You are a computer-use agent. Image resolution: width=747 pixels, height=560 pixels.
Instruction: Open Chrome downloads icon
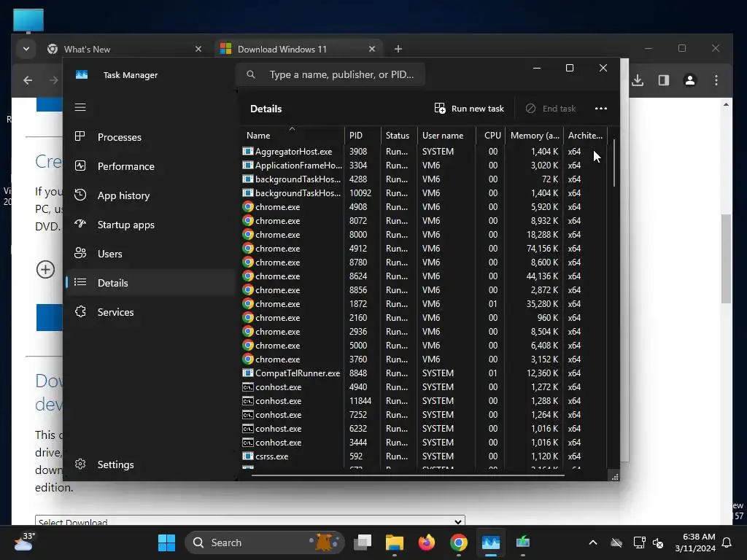tap(638, 80)
